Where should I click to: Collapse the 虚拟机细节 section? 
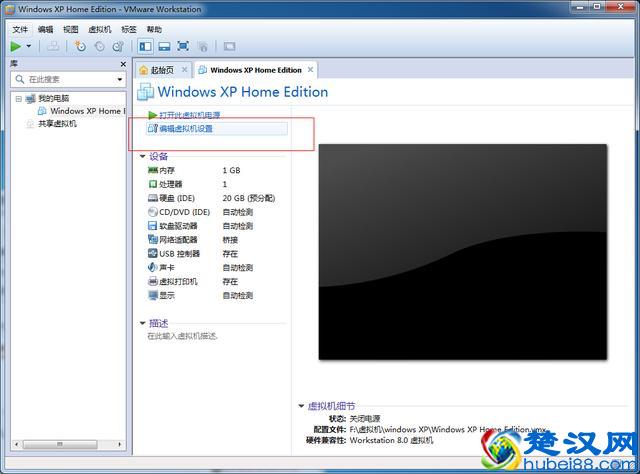(x=301, y=406)
